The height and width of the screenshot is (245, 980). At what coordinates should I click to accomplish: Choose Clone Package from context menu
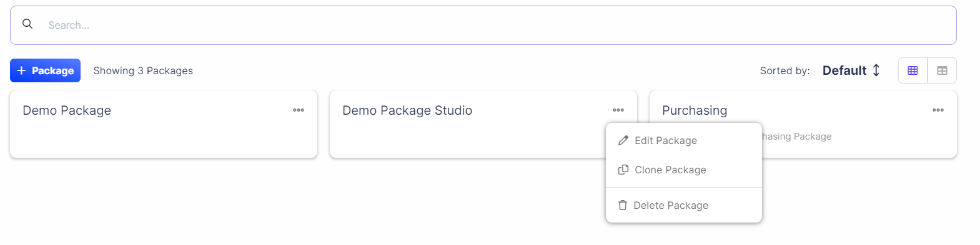point(684,170)
